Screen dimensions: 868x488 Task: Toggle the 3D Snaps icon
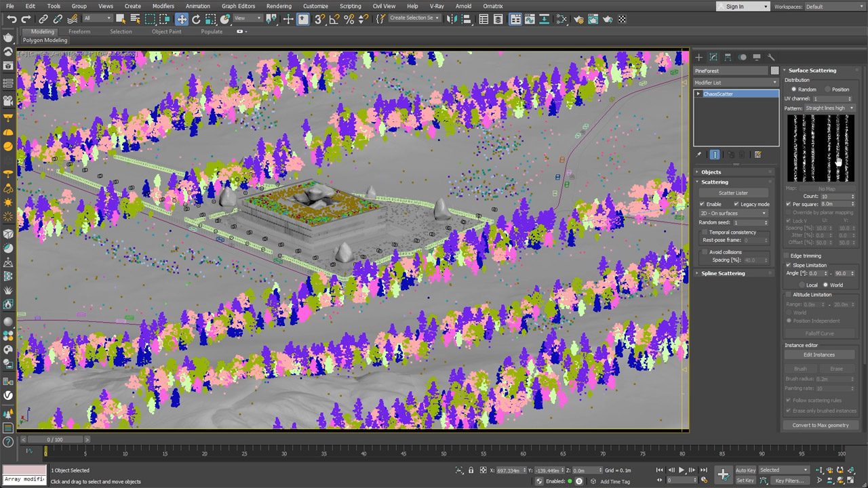pos(319,19)
